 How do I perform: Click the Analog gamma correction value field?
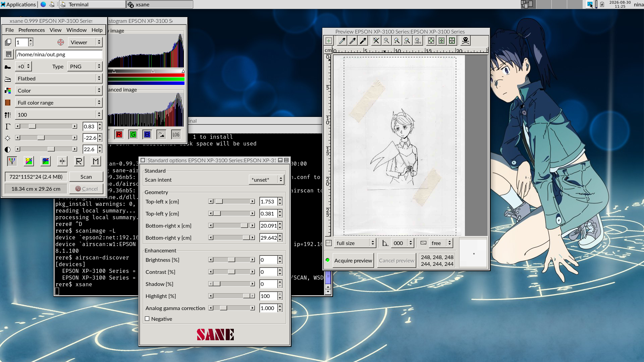coord(268,308)
